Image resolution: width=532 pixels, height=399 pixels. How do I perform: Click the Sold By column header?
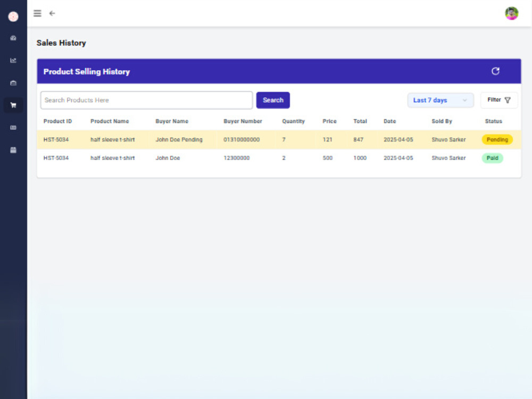point(442,121)
